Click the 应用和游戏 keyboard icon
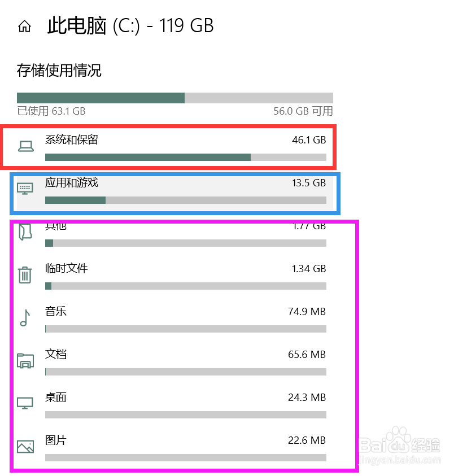Viewport: 467px width, 476px height. tap(25, 189)
